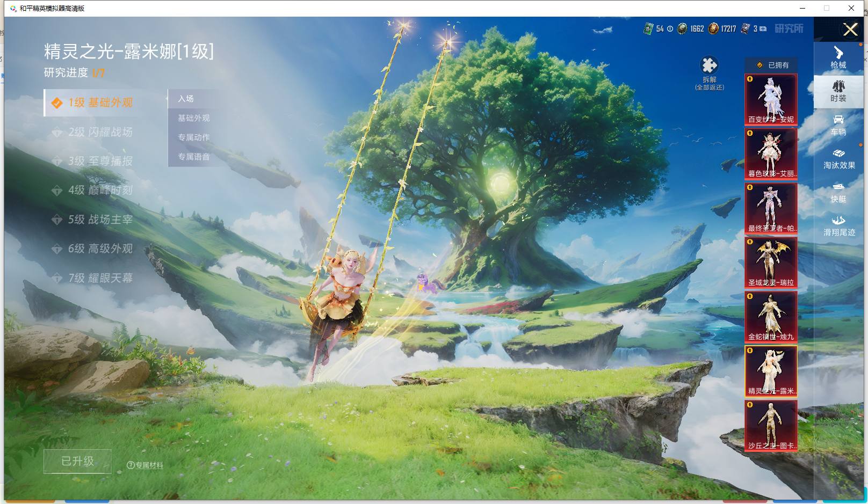Select level 4级 巅峰时刻
The height and width of the screenshot is (504, 868).
click(x=91, y=190)
